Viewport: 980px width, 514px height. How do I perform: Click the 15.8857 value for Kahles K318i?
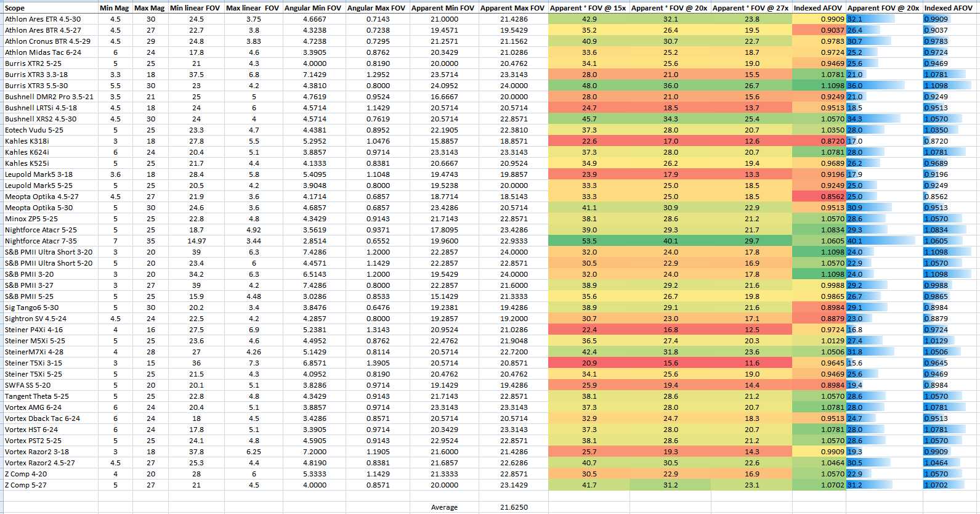click(444, 141)
